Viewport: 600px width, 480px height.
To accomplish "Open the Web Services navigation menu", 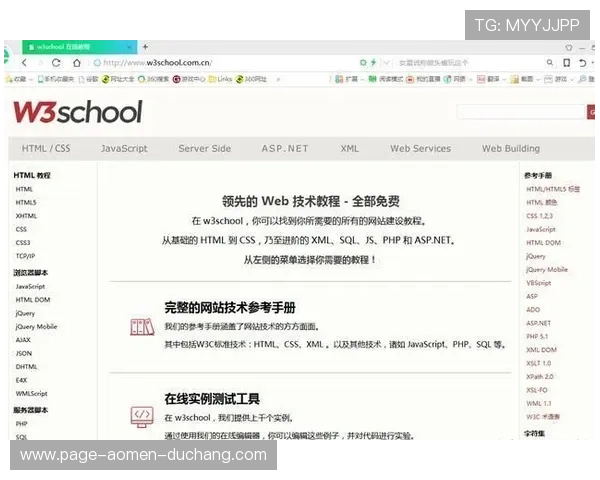I will click(x=421, y=149).
